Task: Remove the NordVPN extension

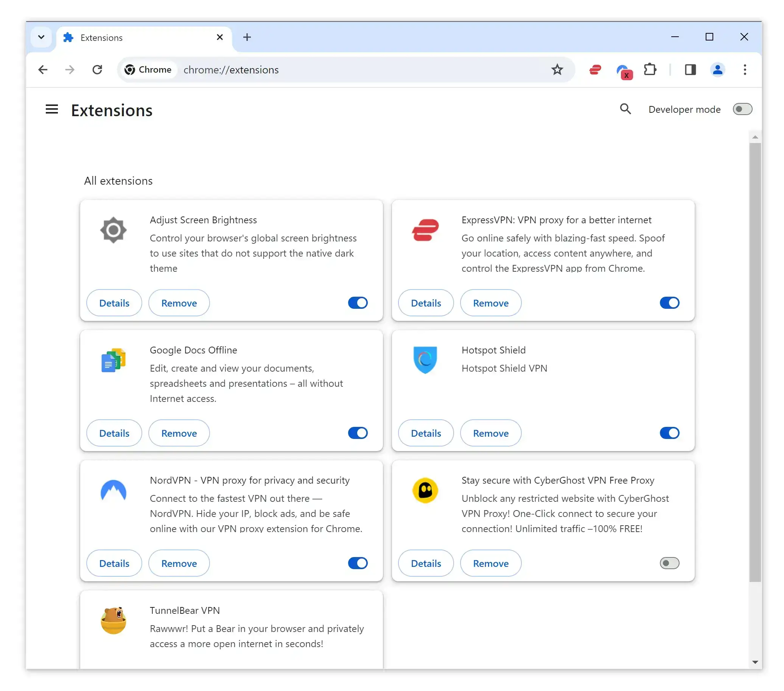Action: [x=179, y=563]
